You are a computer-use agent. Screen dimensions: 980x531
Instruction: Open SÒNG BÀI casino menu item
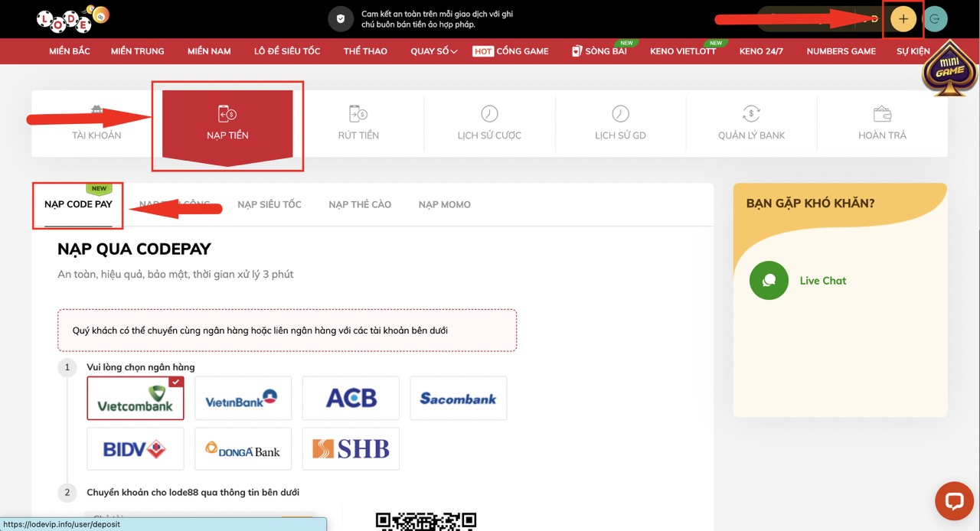pos(599,51)
